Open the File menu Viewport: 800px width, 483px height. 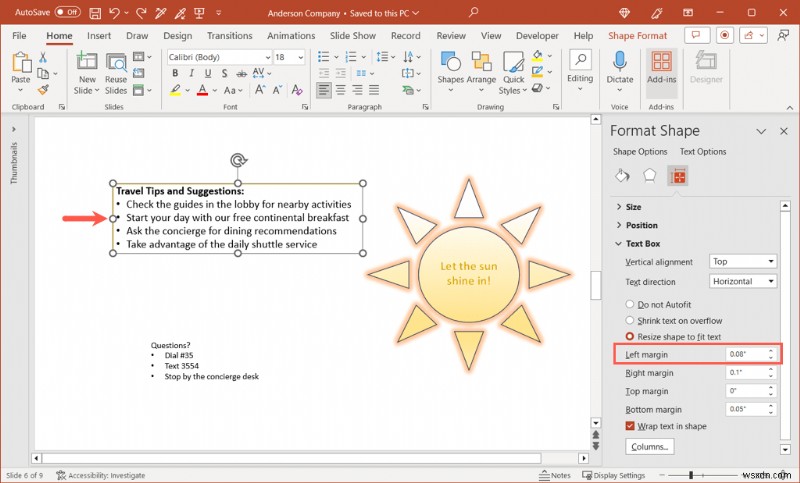19,36
